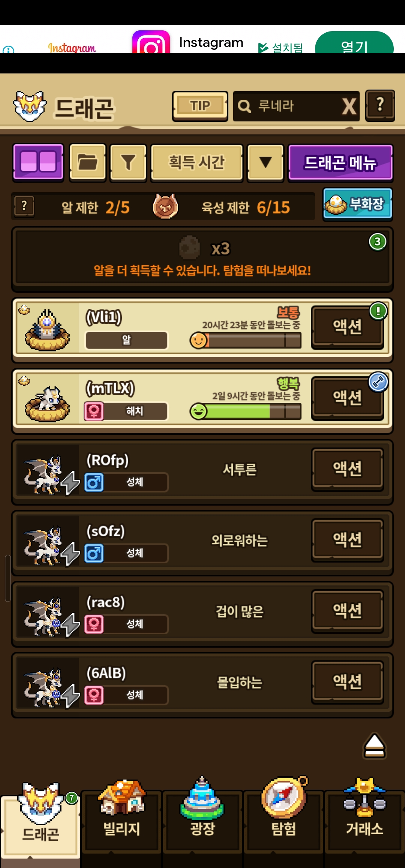Clear the 루네라 search with X
The image size is (405, 868).
[349, 106]
